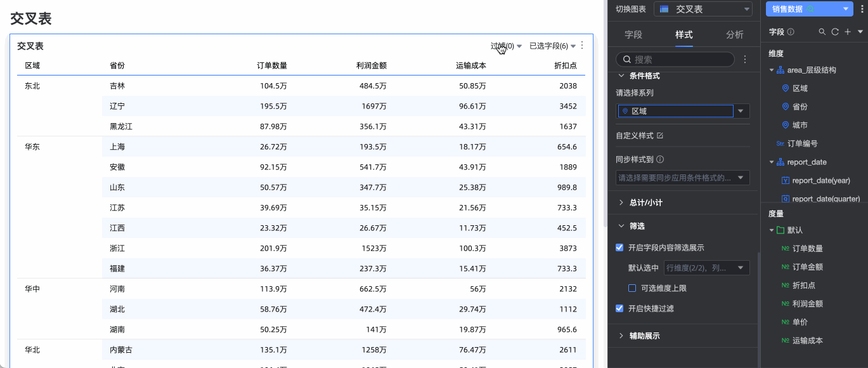Enable the 可选维度上限 checkbox
Image resolution: width=868 pixels, height=368 pixels.
632,288
